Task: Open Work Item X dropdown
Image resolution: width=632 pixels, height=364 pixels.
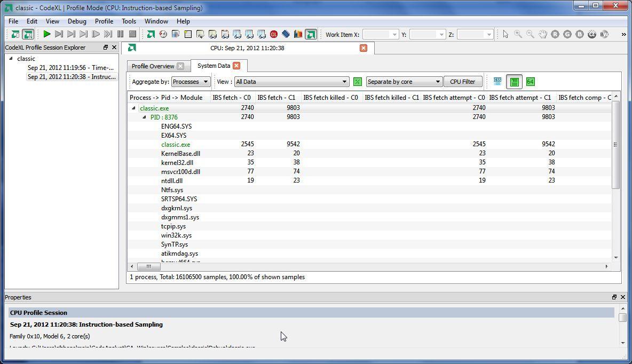Action: pyautogui.click(x=381, y=35)
